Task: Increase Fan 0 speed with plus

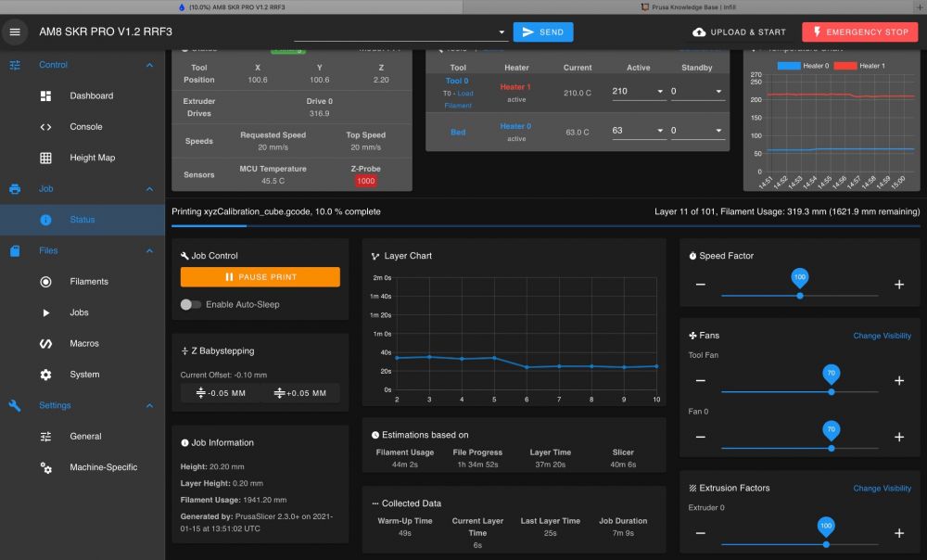Action: click(899, 437)
